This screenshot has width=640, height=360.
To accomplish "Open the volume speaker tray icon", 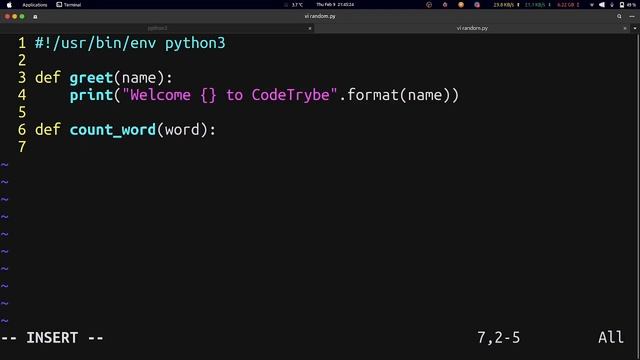I will 602,5.
